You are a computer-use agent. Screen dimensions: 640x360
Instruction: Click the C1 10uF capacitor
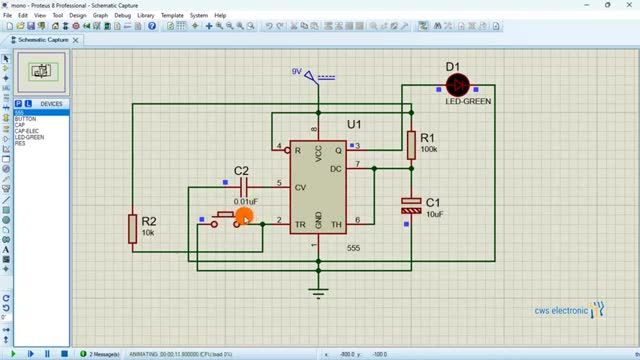[x=411, y=206]
